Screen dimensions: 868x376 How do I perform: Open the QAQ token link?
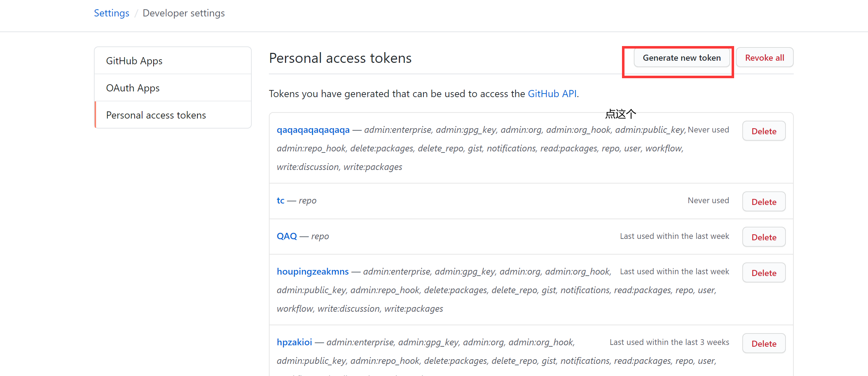pos(287,236)
